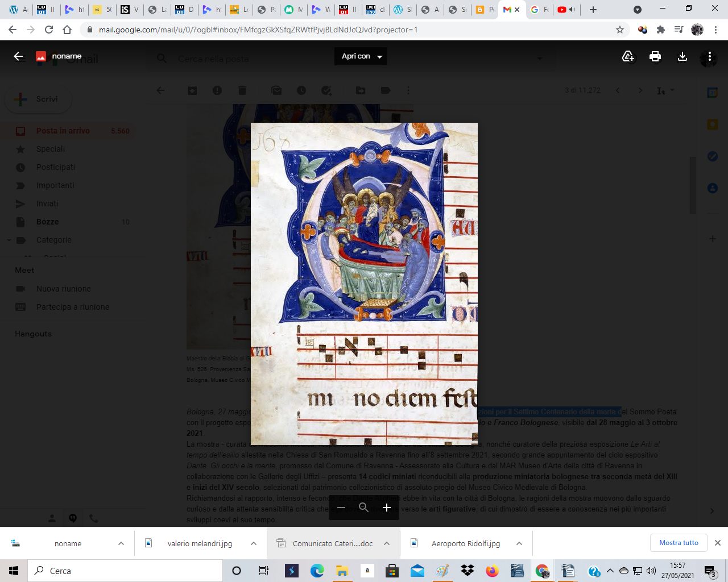This screenshot has height=582, width=728.
Task: Reload the Gmail page
Action: point(49,30)
